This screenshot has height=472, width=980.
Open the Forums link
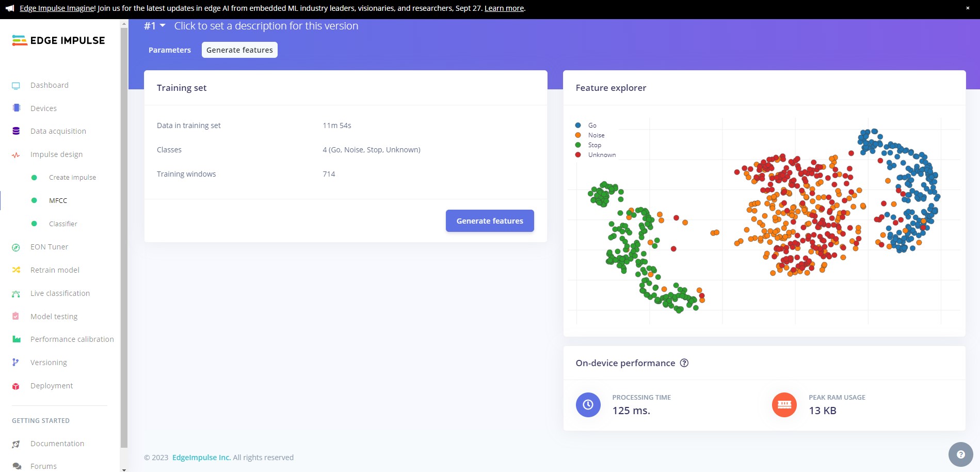click(x=43, y=466)
